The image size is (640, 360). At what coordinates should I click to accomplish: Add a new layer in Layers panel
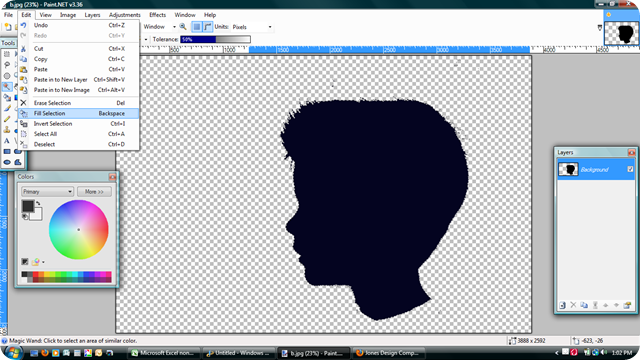coord(562,305)
